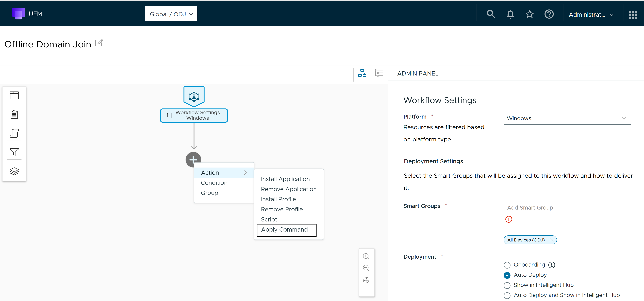This screenshot has height=301, width=644.
Task: Click the ADMIN PANEL heading
Action: (418, 73)
